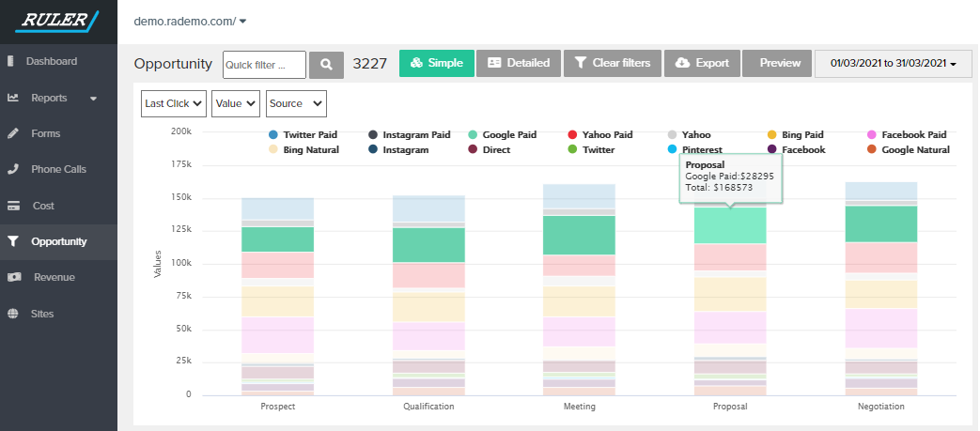Go to the Dashboard page
Screen dimensions: 980x431
pos(51,61)
